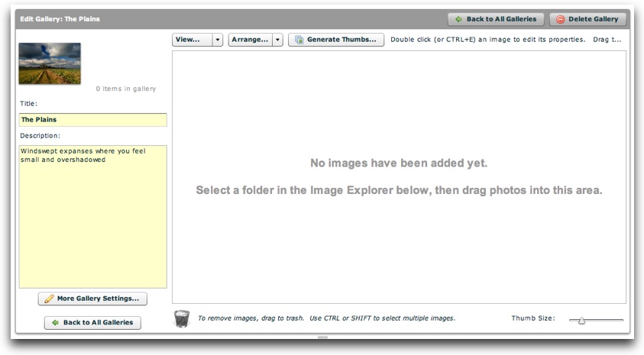Click the Title field containing The Plains
644x355 pixels.
tap(92, 120)
